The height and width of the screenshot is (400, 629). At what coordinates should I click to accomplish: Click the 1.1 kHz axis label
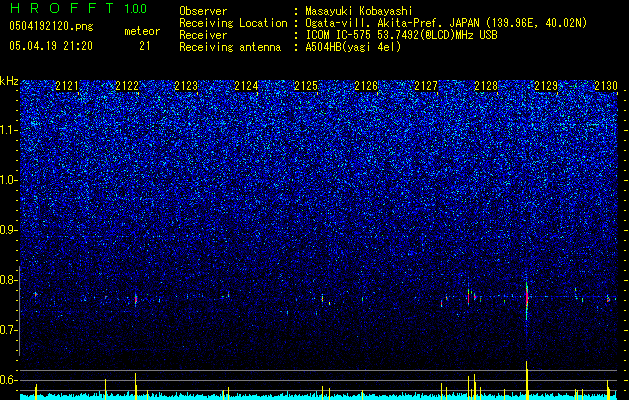(8, 130)
